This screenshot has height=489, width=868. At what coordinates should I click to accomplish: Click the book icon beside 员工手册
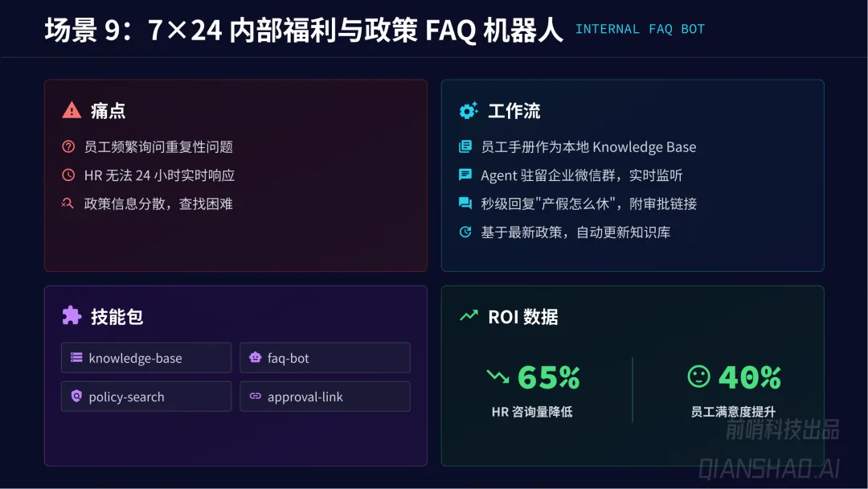(465, 147)
